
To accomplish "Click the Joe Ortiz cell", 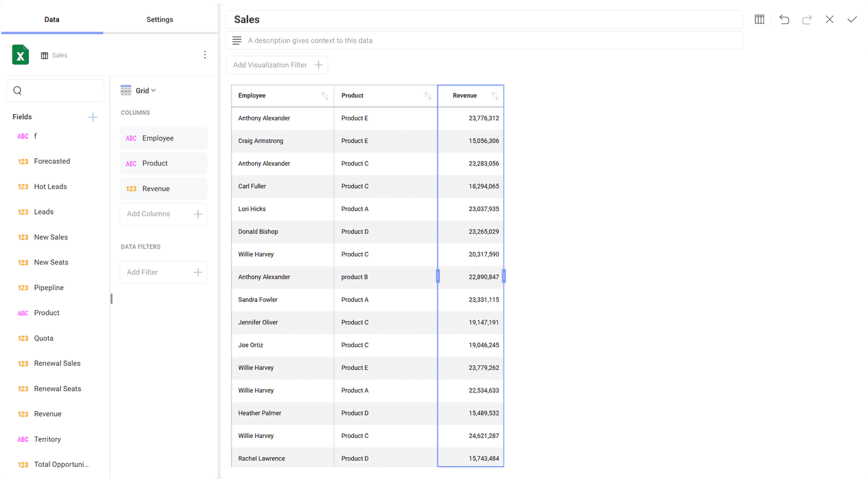I will [x=282, y=345].
